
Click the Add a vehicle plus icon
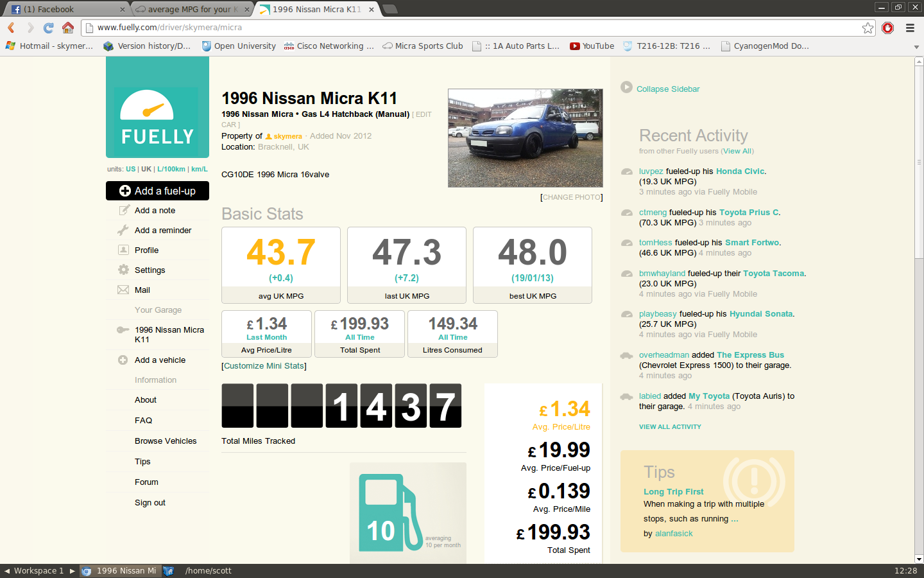tap(123, 360)
